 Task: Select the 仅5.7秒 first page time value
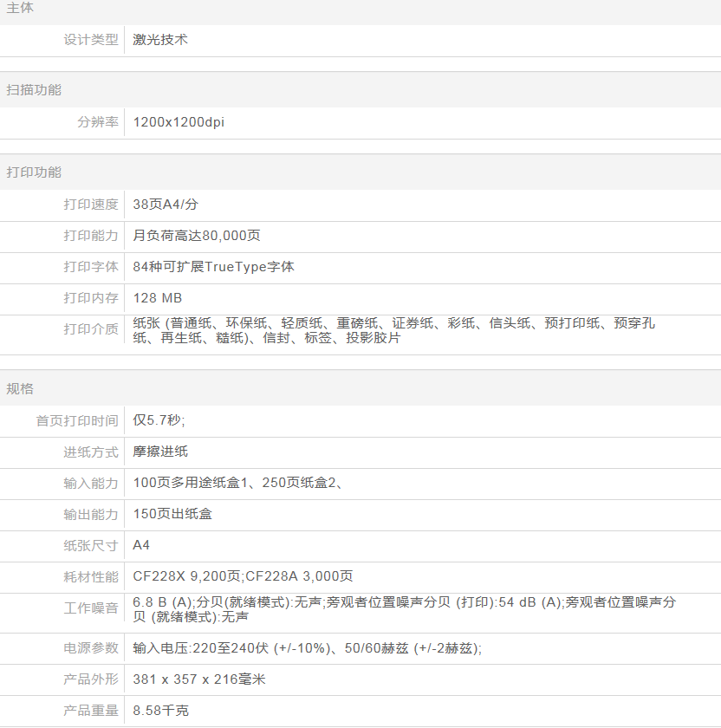click(x=159, y=420)
